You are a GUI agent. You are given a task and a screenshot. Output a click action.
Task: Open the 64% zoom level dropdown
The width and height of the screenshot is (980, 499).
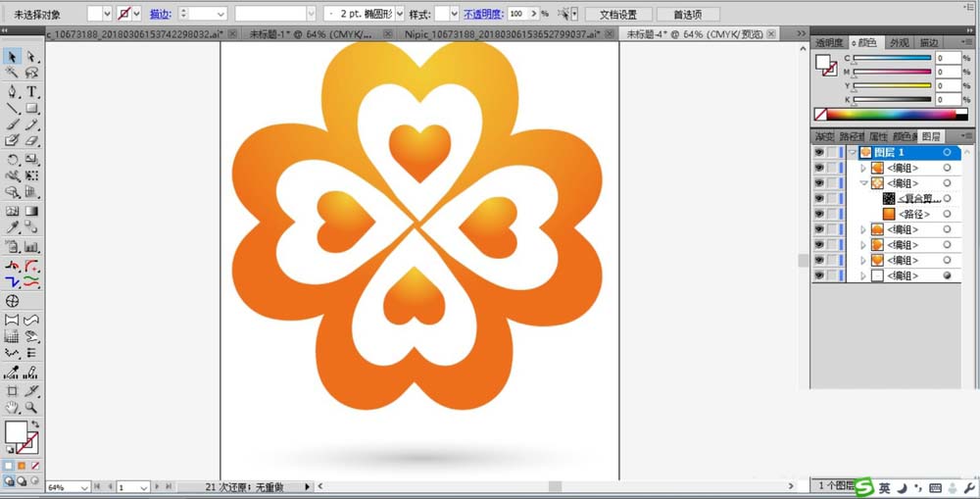pyautogui.click(x=83, y=487)
